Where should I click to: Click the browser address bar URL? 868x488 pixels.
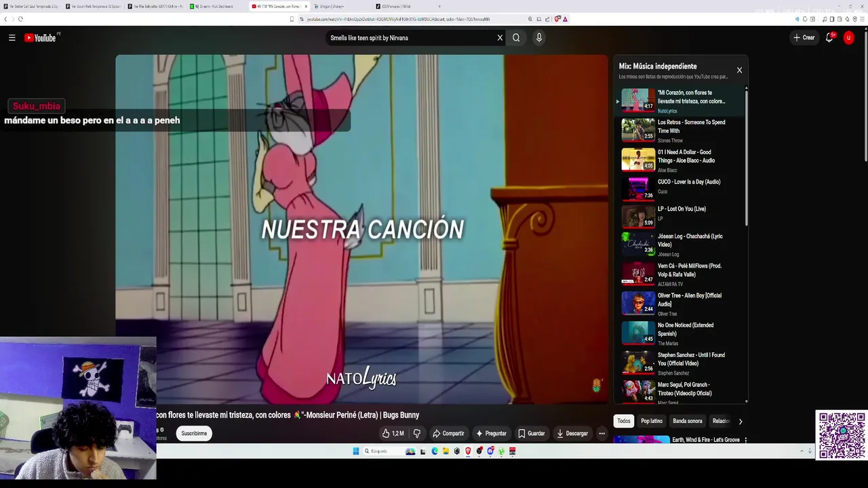(x=398, y=19)
